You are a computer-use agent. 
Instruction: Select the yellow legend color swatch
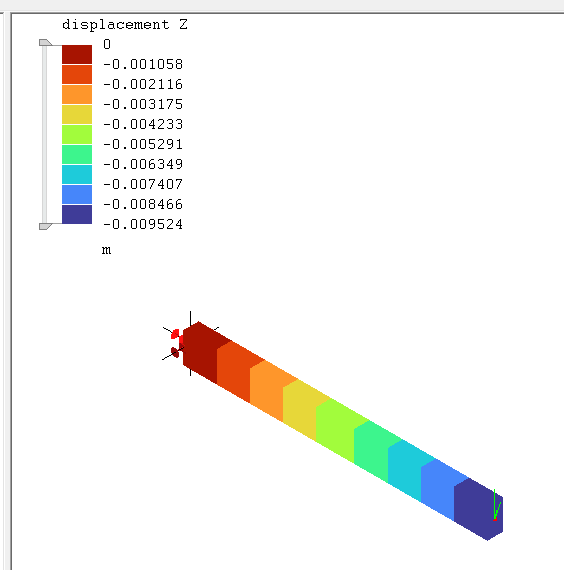(x=77, y=115)
